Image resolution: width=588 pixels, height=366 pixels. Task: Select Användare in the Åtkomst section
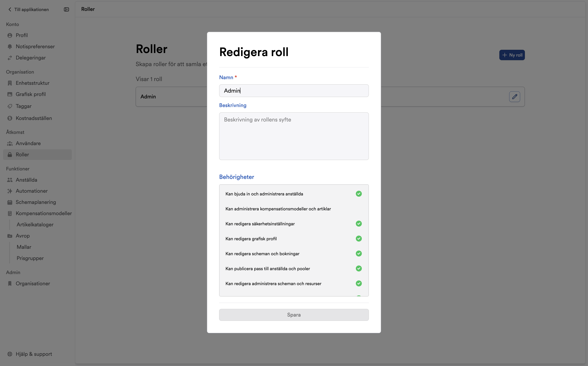(x=37, y=144)
